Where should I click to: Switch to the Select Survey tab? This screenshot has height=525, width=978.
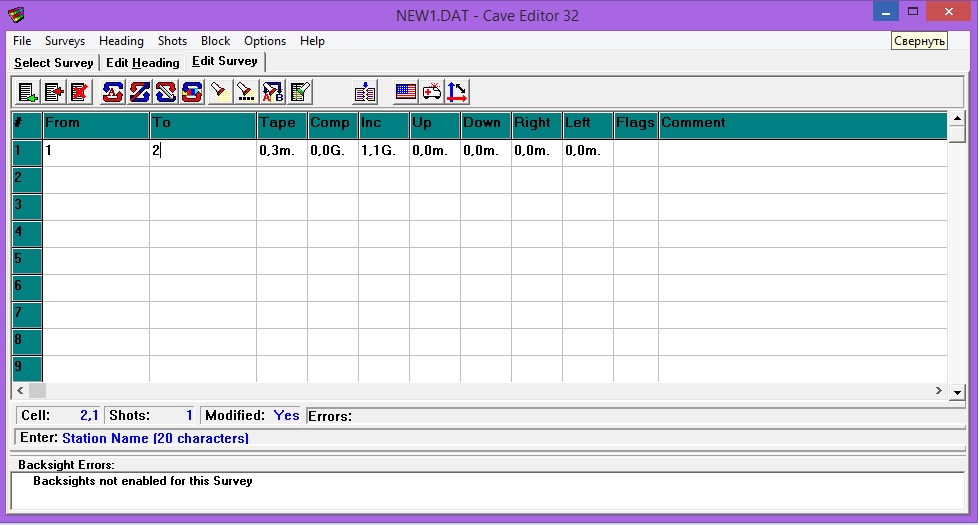(54, 62)
